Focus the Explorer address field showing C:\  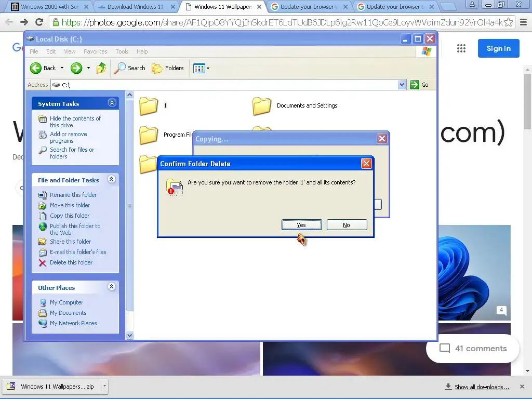[x=224, y=85]
